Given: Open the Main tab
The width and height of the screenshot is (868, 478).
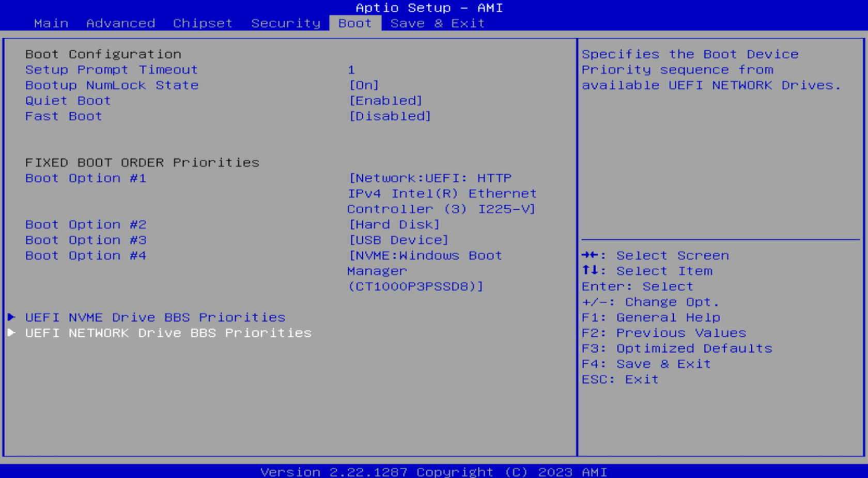Looking at the screenshot, I should [x=51, y=23].
